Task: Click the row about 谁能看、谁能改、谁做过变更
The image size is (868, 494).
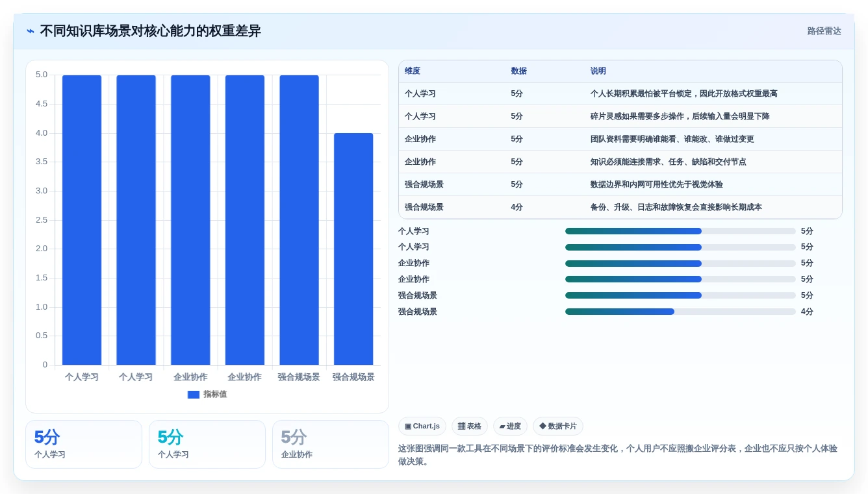Action: pos(620,139)
